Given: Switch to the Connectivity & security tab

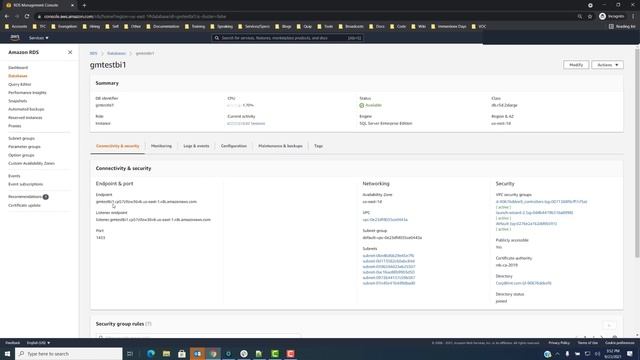Looking at the screenshot, I should pyautogui.click(x=118, y=146).
